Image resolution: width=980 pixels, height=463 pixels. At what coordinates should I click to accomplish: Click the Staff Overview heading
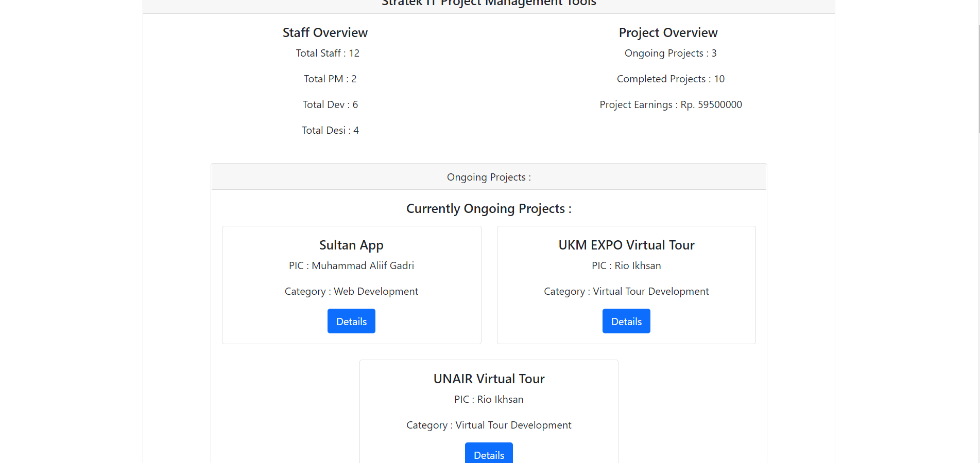coord(325,32)
